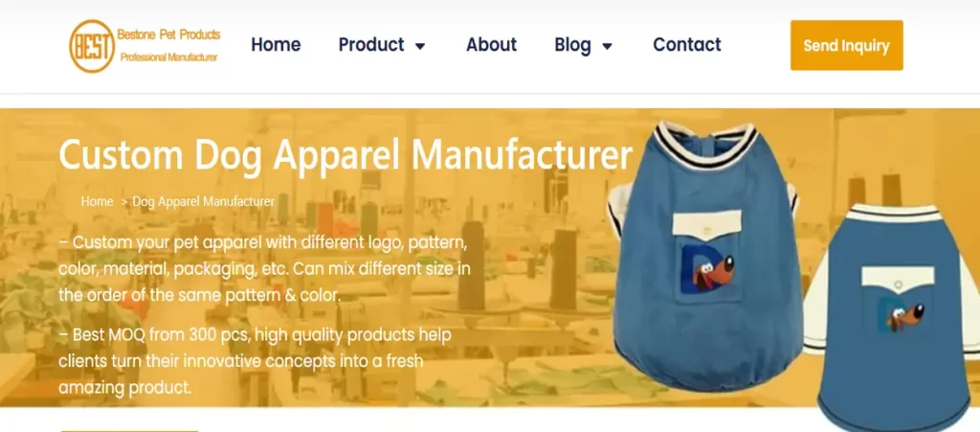Click the cartoon dog patch on large vest
980x432 pixels.
706,269
